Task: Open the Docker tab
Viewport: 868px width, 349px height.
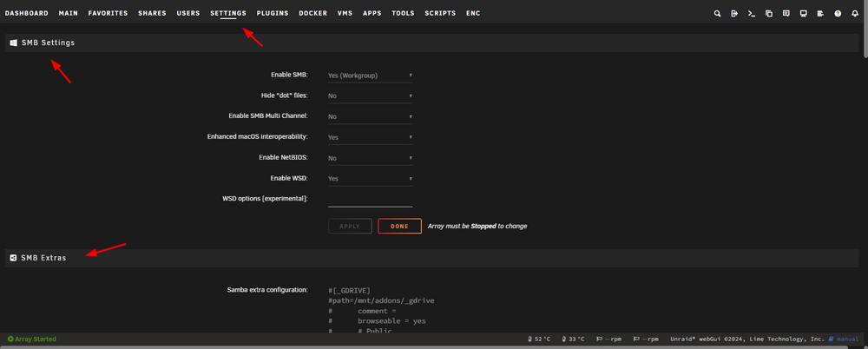Action: (312, 13)
